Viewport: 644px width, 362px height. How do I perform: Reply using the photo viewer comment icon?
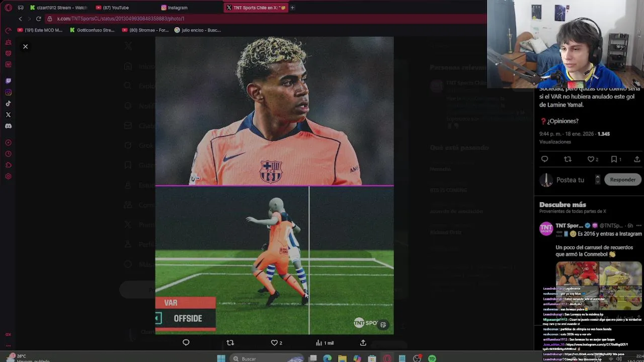pos(186,342)
